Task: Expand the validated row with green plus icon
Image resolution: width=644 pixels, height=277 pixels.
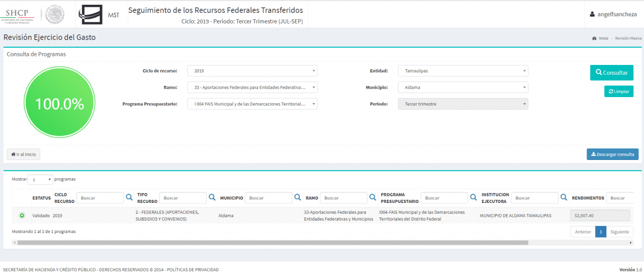Action: pos(22,215)
